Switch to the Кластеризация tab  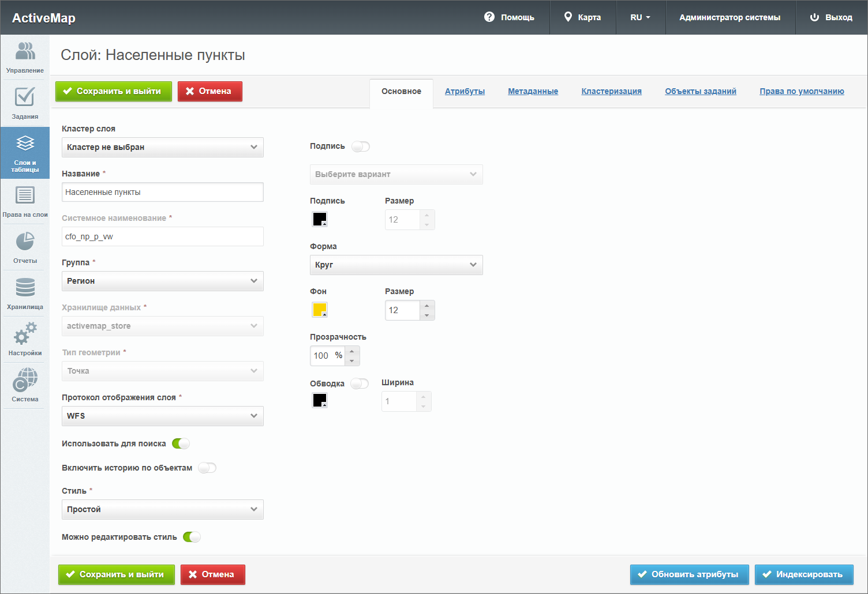click(611, 91)
